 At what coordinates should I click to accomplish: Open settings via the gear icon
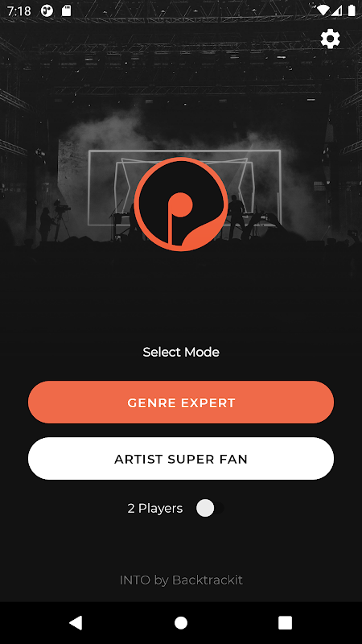(x=331, y=39)
